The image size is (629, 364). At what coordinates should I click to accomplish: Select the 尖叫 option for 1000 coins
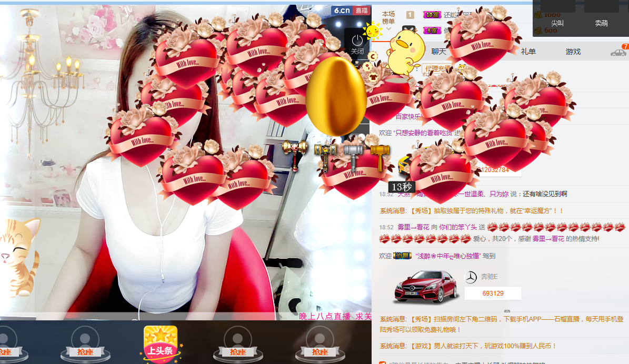click(557, 23)
